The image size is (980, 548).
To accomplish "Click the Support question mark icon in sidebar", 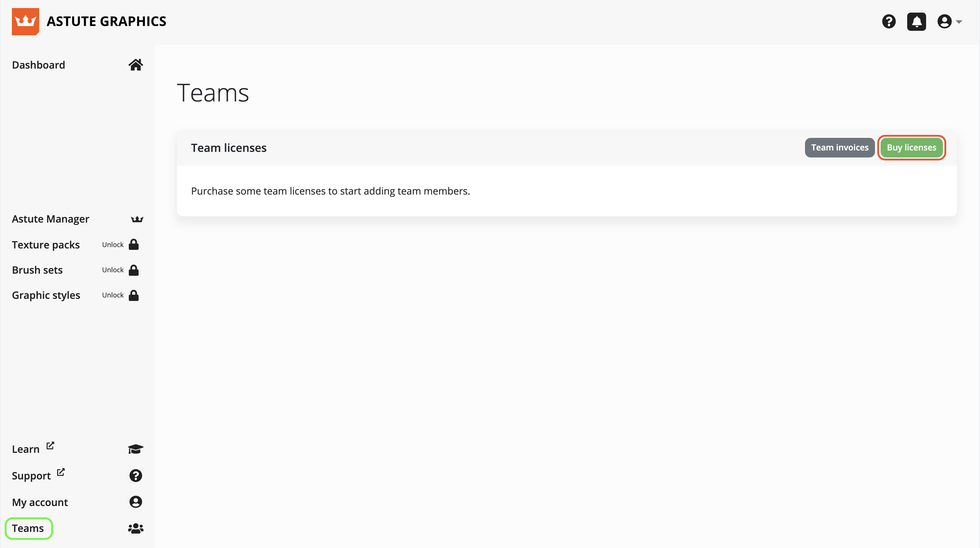I will point(135,476).
